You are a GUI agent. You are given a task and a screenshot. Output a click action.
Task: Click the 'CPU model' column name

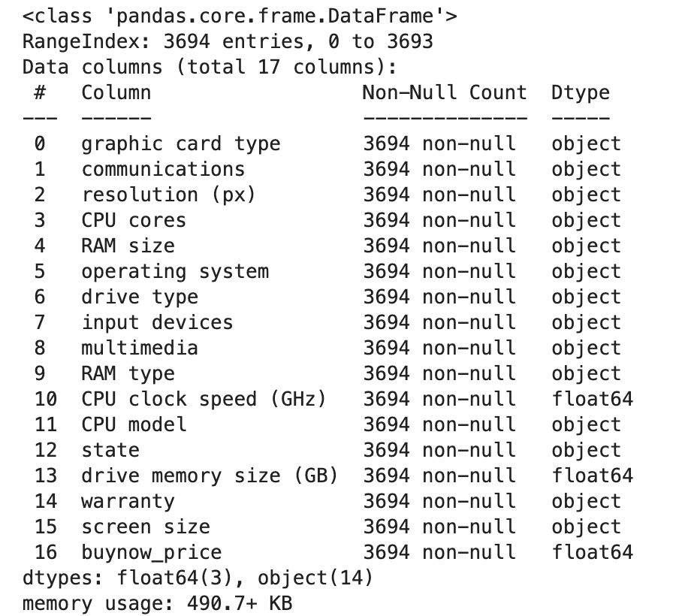134,425
